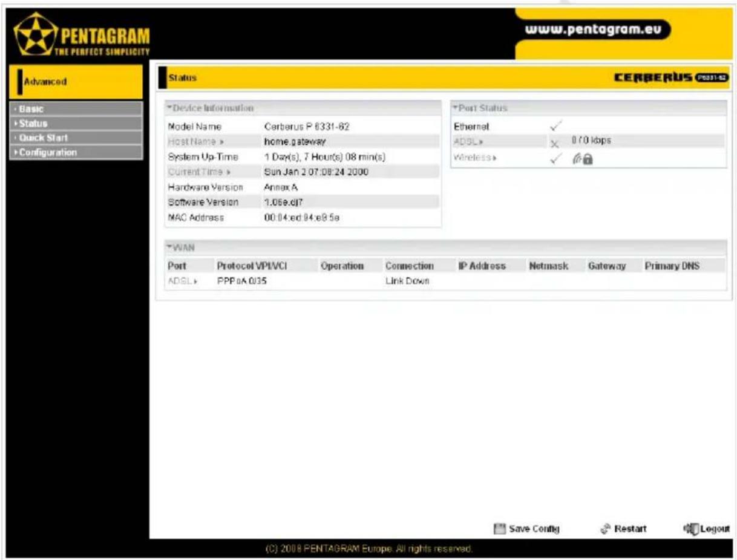
Task: Select current time value Sun Jan 2
Action: pyautogui.click(x=316, y=172)
